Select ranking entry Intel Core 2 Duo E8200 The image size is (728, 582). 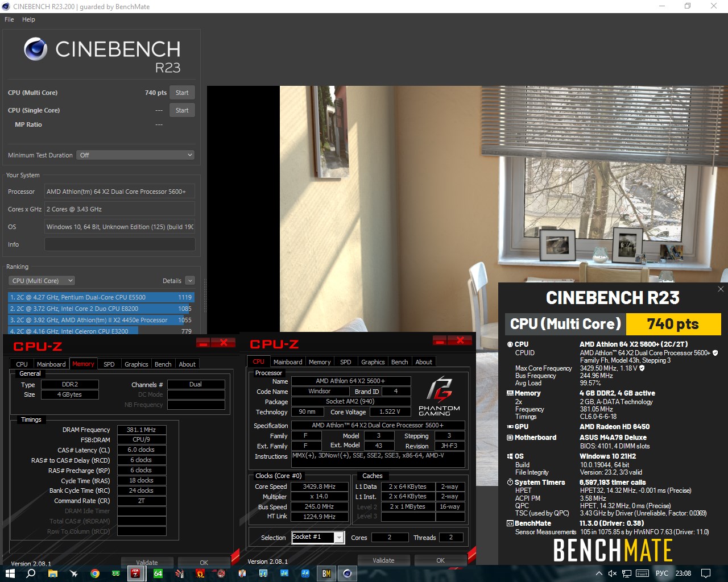101,309
